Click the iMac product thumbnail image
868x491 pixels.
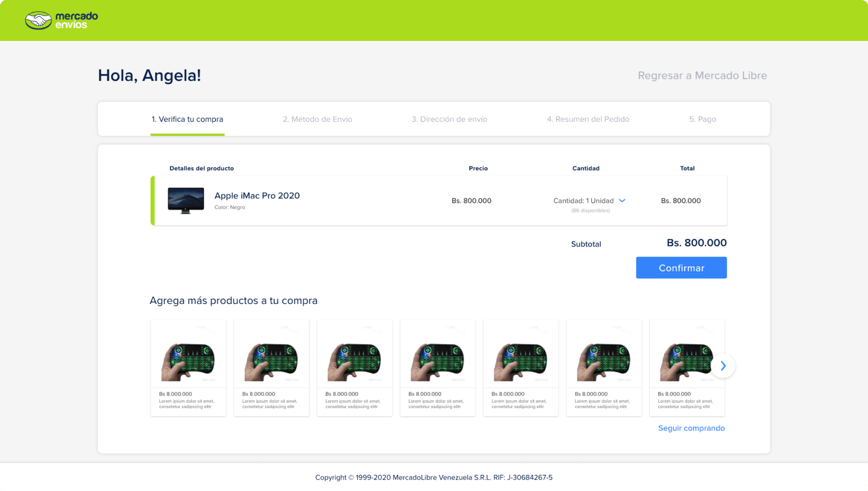[186, 200]
